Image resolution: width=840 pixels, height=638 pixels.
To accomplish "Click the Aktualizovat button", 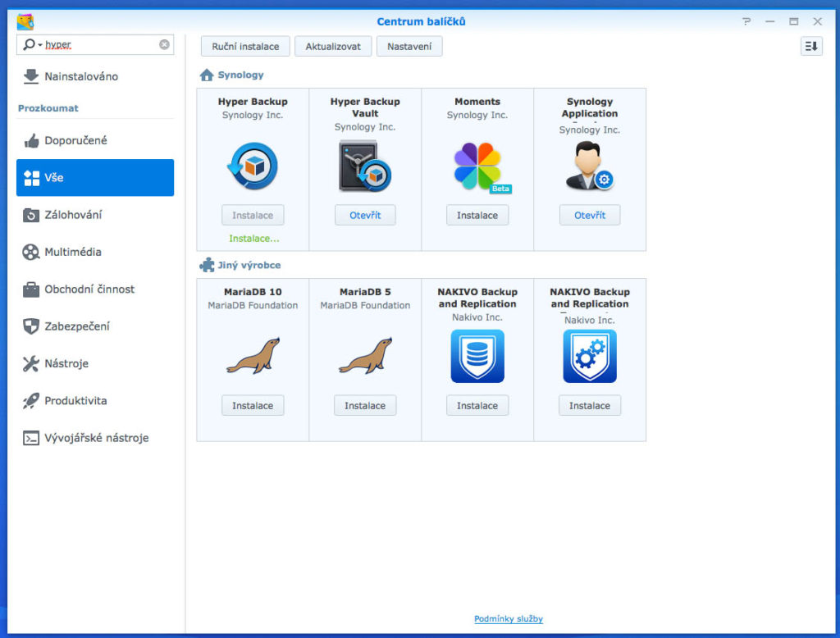I will pos(333,47).
